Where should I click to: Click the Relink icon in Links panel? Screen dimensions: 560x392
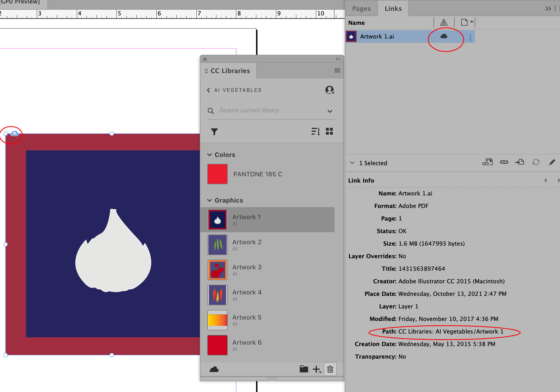click(504, 162)
